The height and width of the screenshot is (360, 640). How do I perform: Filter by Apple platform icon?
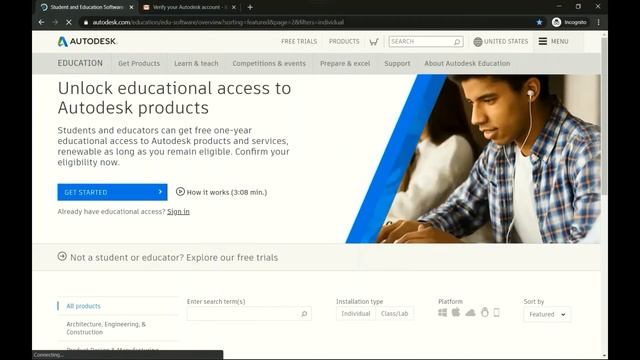coord(456,313)
